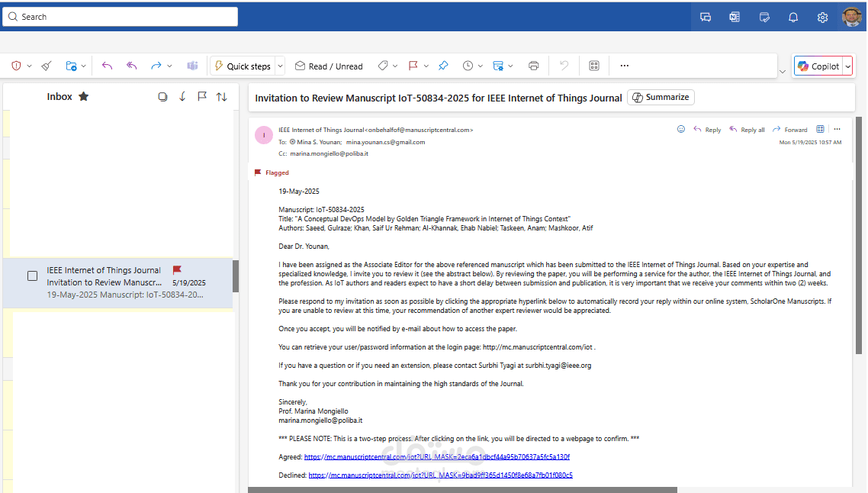Click the sender avatar circle 'I'
The width and height of the screenshot is (868, 493).
click(x=264, y=134)
